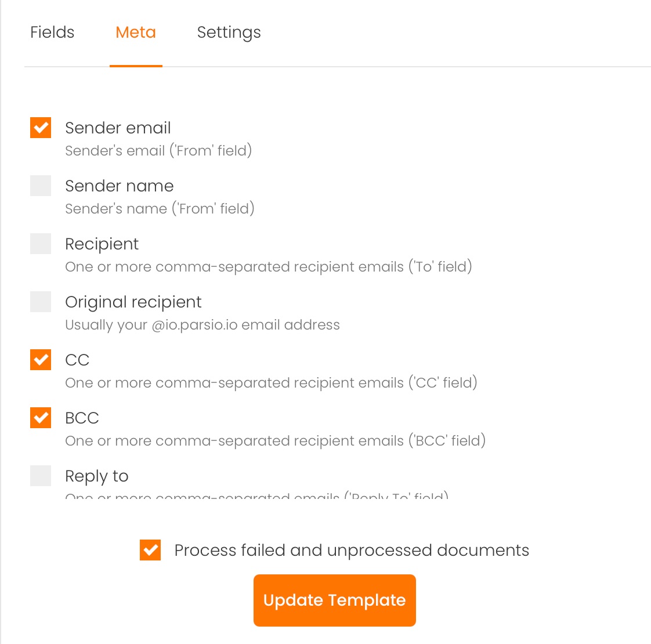Image resolution: width=651 pixels, height=644 pixels.
Task: Switch to the Fields tab
Action: [52, 32]
